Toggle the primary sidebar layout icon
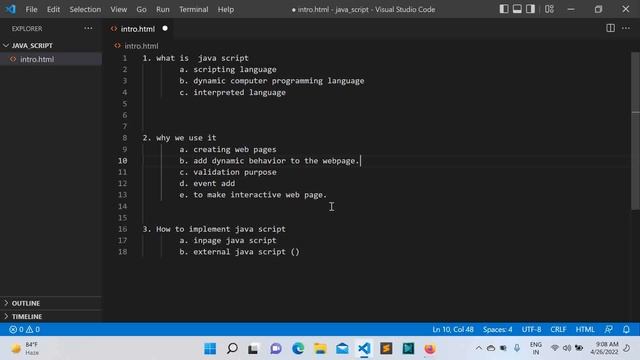 point(504,9)
